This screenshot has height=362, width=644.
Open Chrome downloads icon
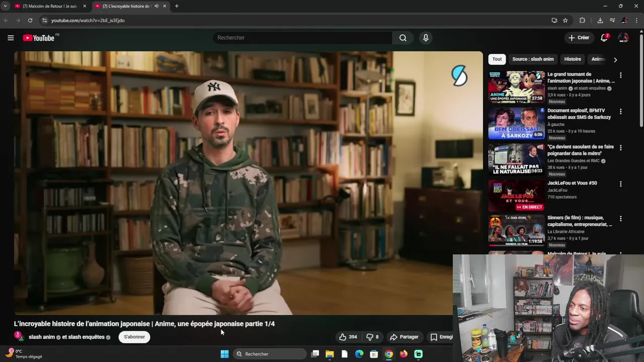click(600, 20)
